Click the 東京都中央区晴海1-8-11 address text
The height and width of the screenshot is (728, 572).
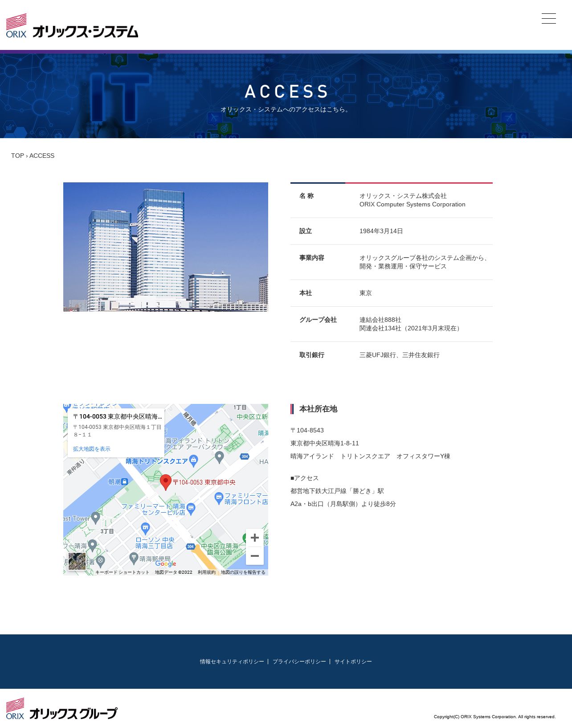pos(324,443)
